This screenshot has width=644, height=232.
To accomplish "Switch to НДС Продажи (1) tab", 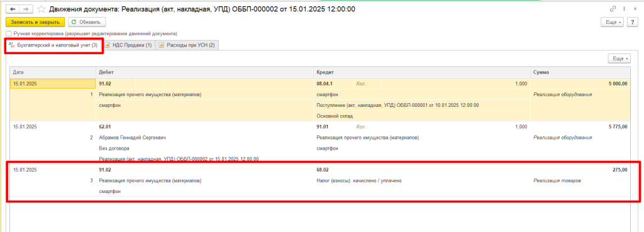I will pyautogui.click(x=128, y=45).
